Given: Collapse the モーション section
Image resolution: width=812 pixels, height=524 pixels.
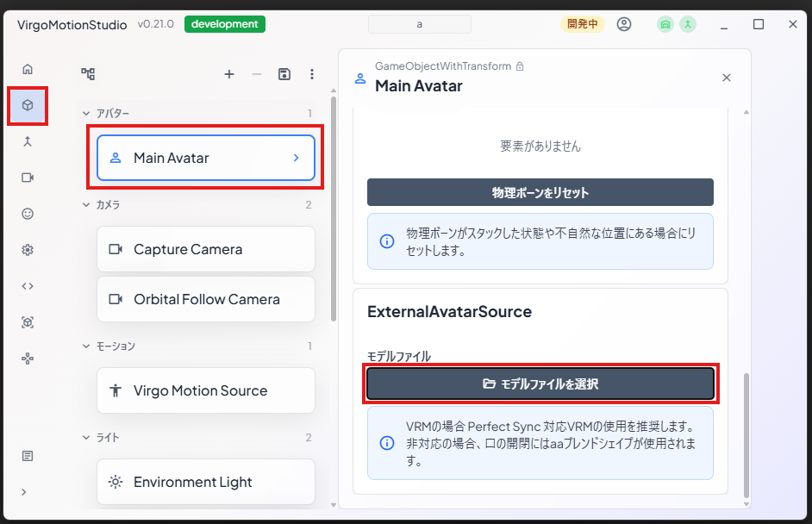Looking at the screenshot, I should [86, 346].
